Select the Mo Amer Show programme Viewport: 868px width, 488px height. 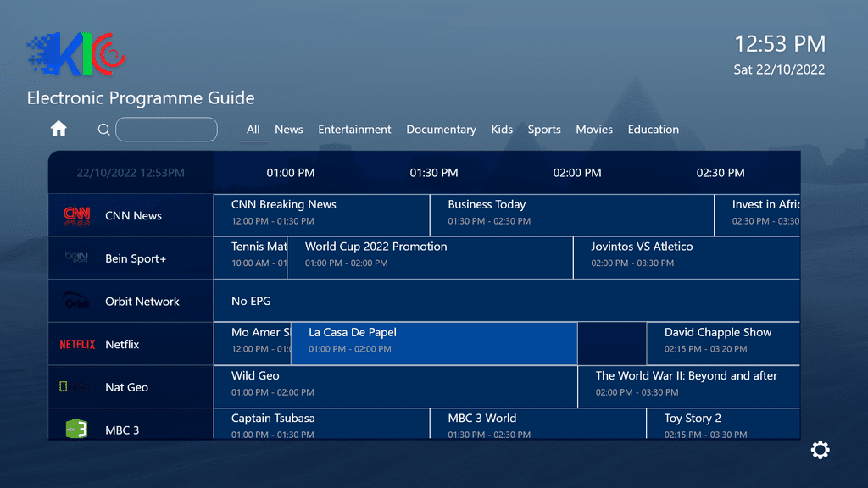253,344
